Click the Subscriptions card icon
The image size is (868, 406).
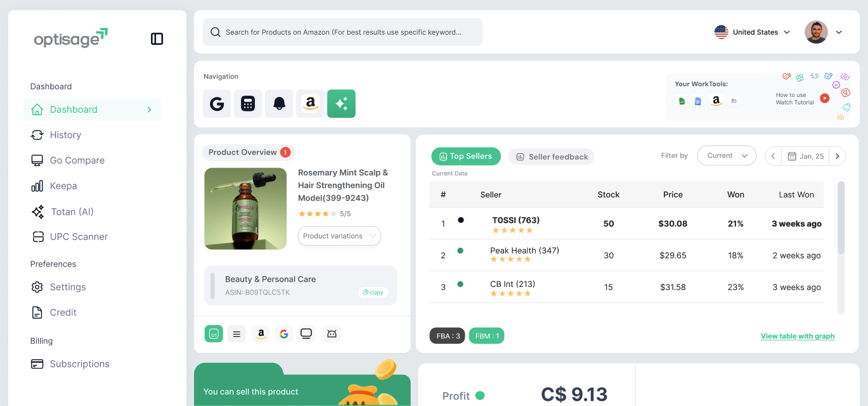point(37,364)
